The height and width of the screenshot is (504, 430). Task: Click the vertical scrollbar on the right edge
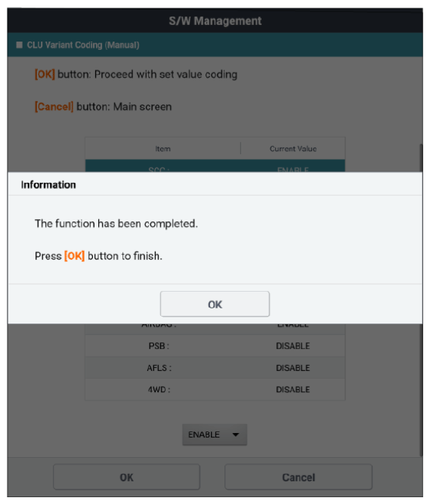[x=421, y=299]
